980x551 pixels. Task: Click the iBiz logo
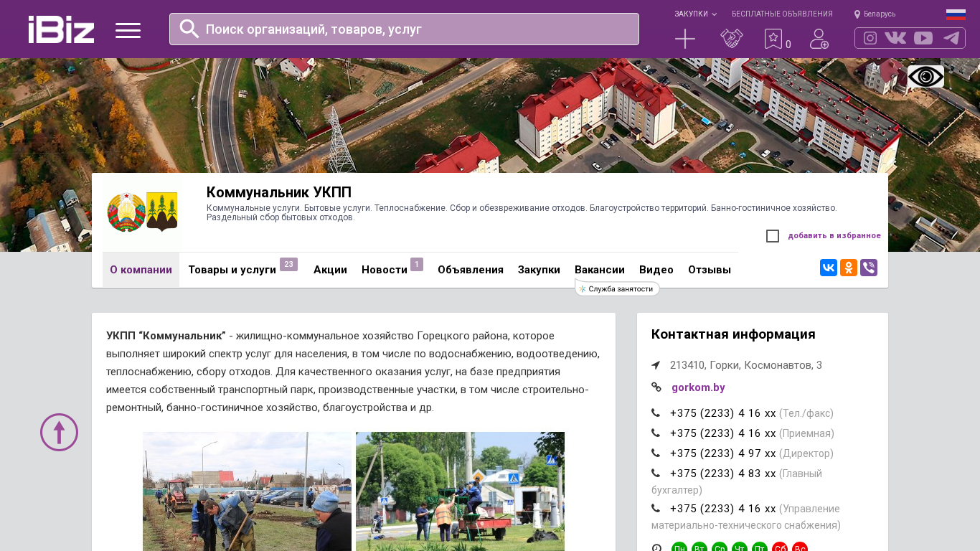point(61,29)
